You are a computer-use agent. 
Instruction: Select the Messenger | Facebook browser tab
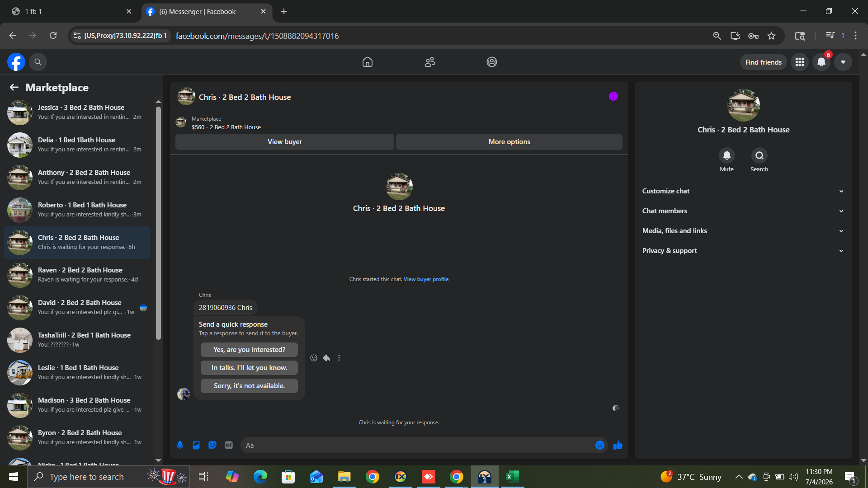point(206,11)
